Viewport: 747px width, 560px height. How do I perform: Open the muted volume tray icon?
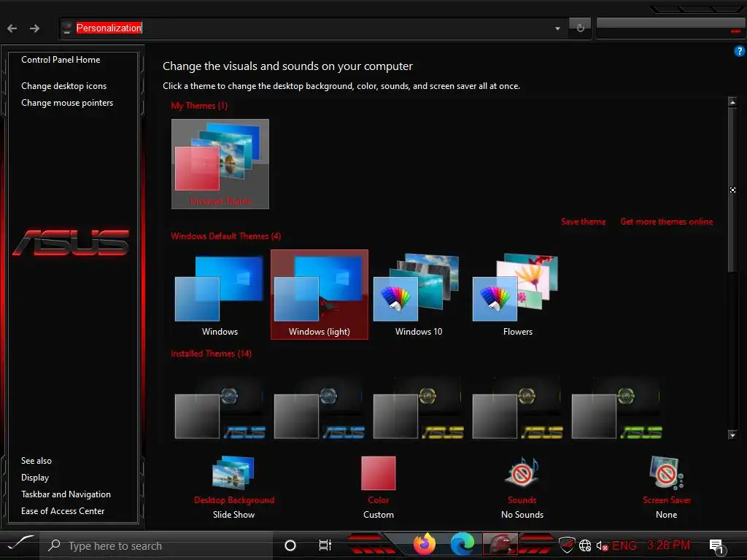tap(602, 545)
